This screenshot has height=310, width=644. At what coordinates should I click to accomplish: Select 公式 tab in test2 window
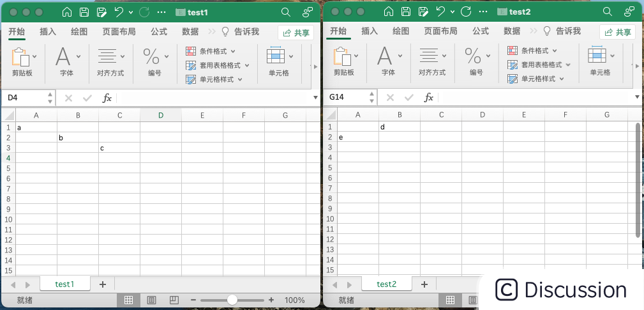[480, 31]
